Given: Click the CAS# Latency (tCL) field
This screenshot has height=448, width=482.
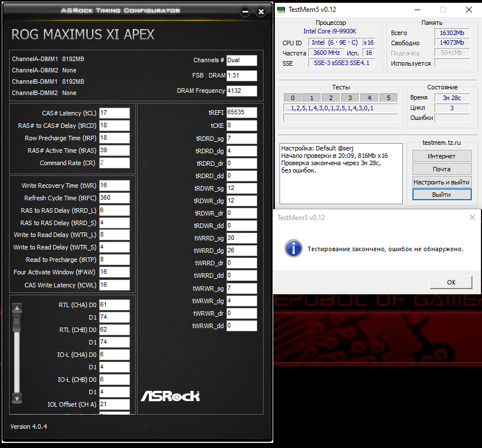Looking at the screenshot, I should 114,113.
